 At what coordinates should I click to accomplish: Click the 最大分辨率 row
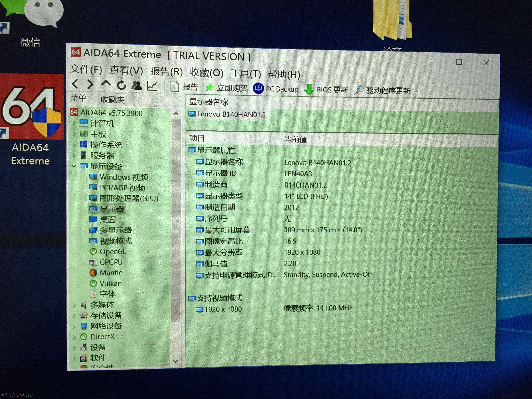(258, 252)
